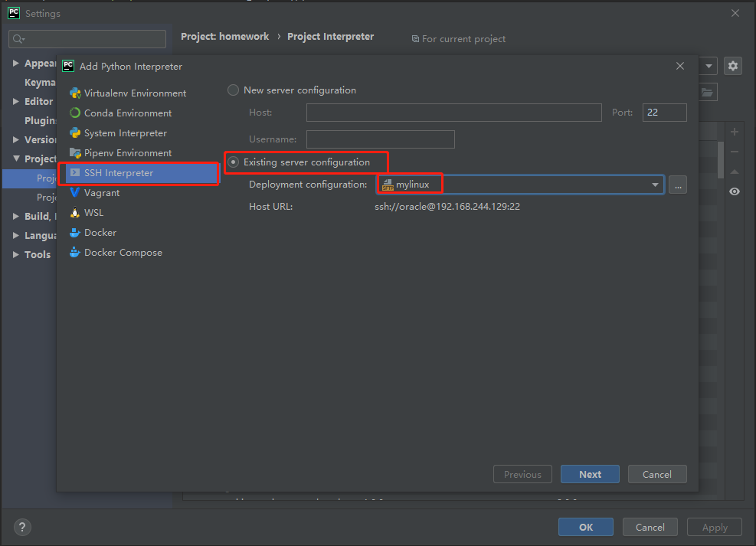
Task: Click the mylinux SFTP server icon
Action: (388, 185)
